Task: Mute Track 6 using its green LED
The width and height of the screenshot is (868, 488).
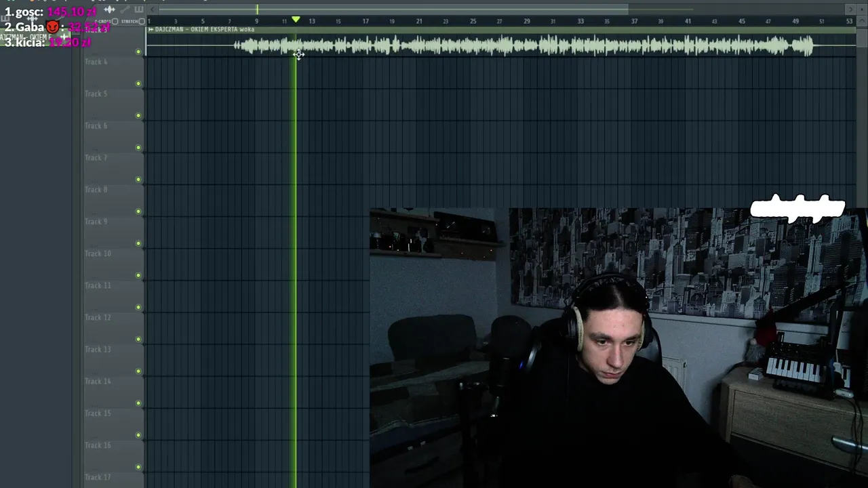Action: [138, 147]
